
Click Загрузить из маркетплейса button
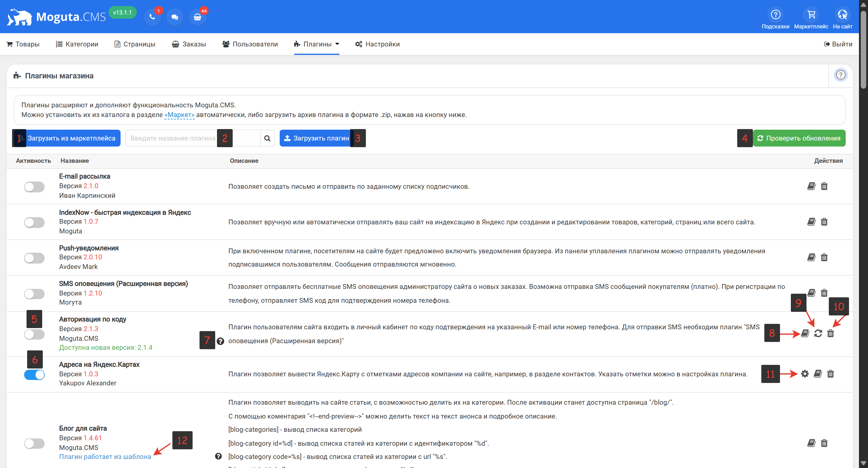[67, 138]
